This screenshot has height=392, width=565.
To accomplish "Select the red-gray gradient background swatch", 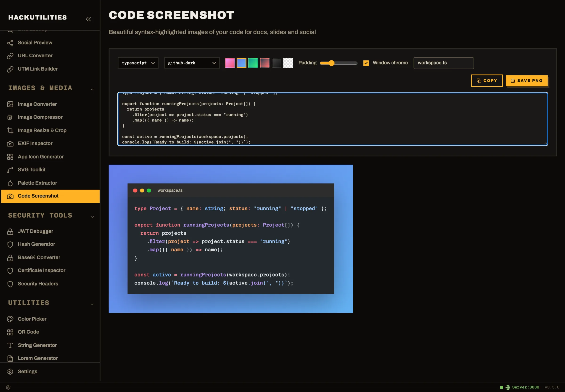I will [x=265, y=63].
